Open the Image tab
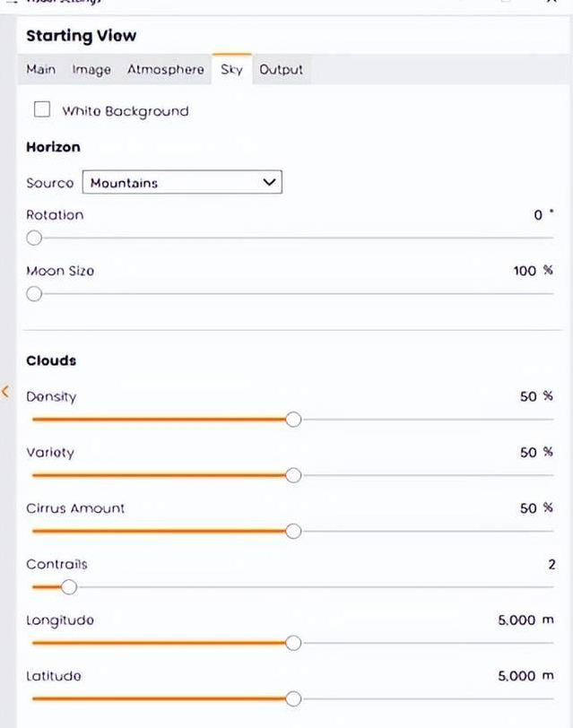The width and height of the screenshot is (573, 728). coord(91,70)
